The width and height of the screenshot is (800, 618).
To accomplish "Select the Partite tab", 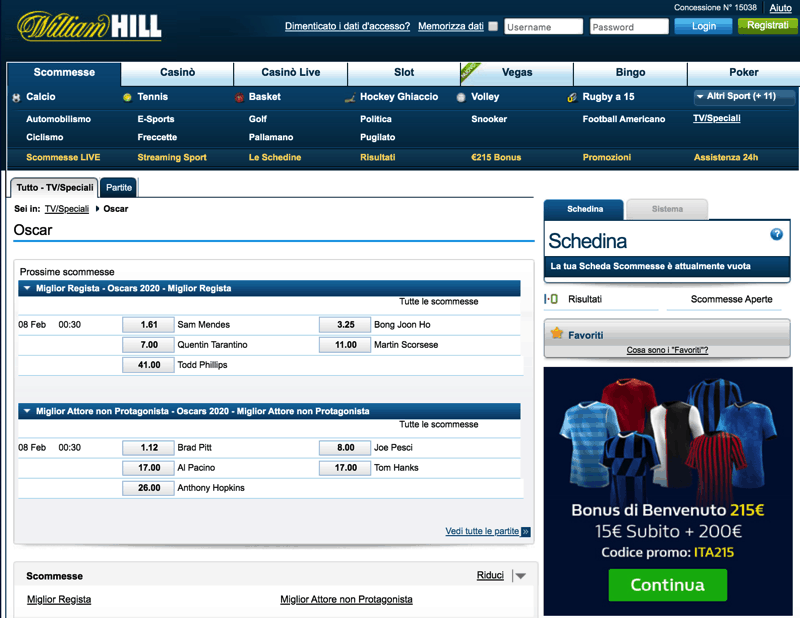I will tap(119, 187).
